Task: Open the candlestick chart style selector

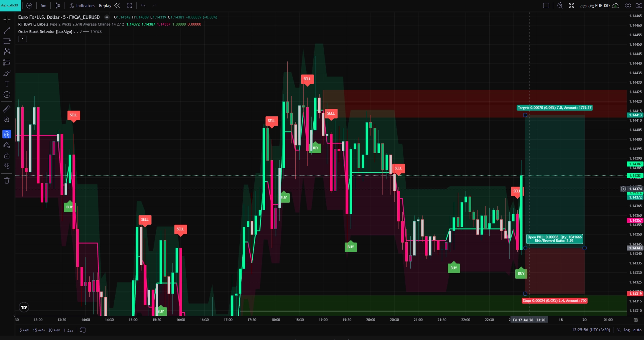Action: 58,5
